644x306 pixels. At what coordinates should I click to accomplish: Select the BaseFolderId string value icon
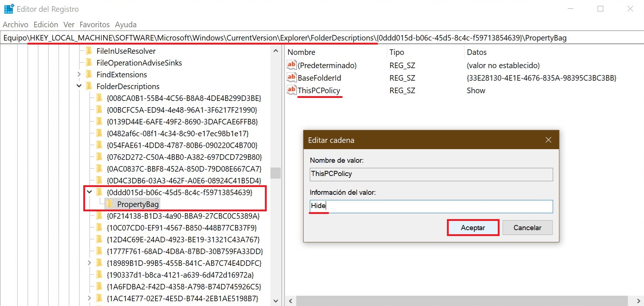291,78
